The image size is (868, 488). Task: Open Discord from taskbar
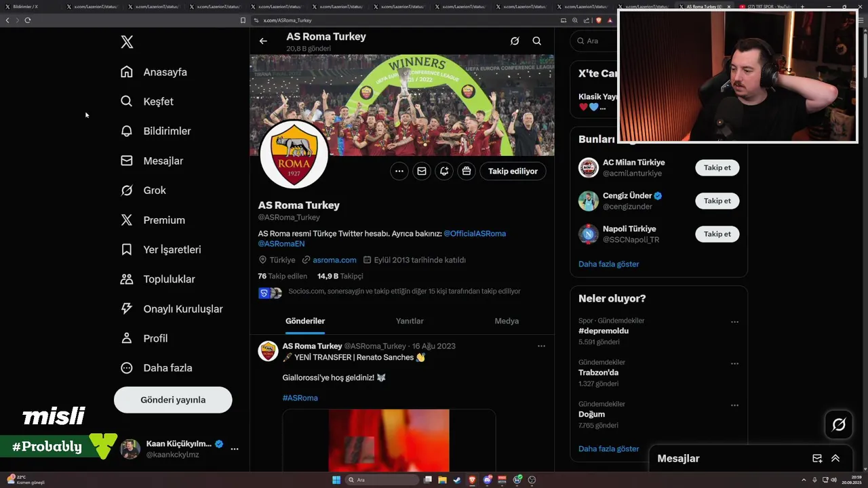click(x=487, y=480)
